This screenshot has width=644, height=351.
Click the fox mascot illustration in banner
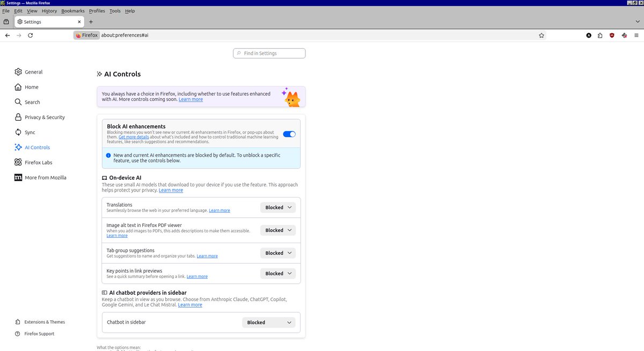[291, 98]
